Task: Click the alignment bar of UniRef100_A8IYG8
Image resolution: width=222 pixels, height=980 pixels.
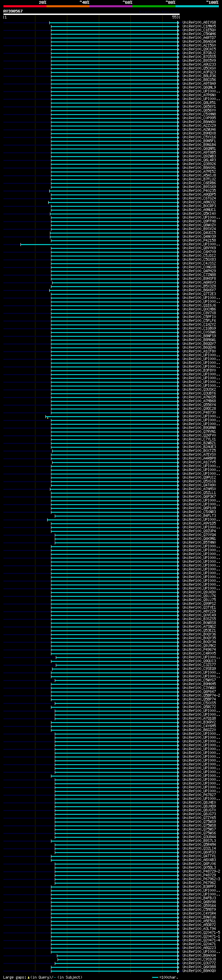Action: coord(114,23)
